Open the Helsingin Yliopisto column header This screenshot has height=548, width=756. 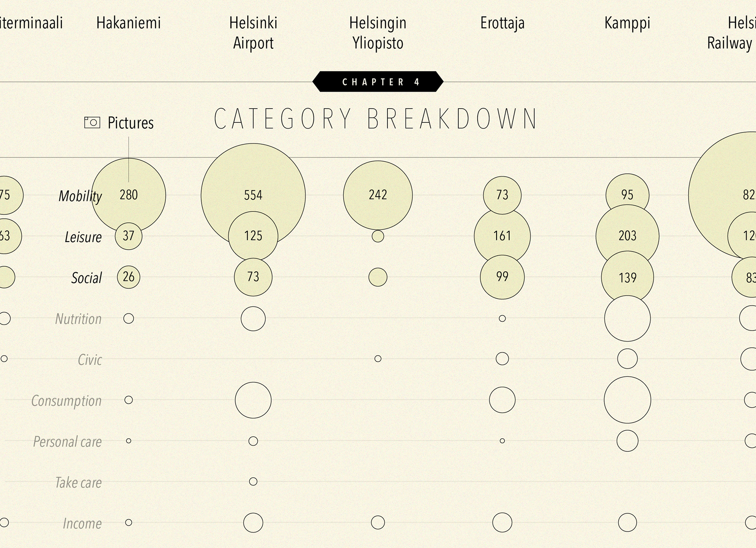pyautogui.click(x=378, y=33)
